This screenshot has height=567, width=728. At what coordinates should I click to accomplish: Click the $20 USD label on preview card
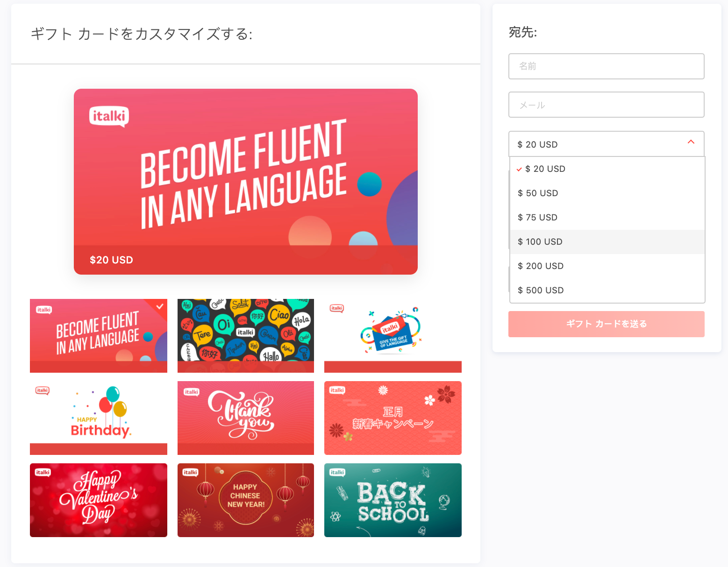[111, 260]
